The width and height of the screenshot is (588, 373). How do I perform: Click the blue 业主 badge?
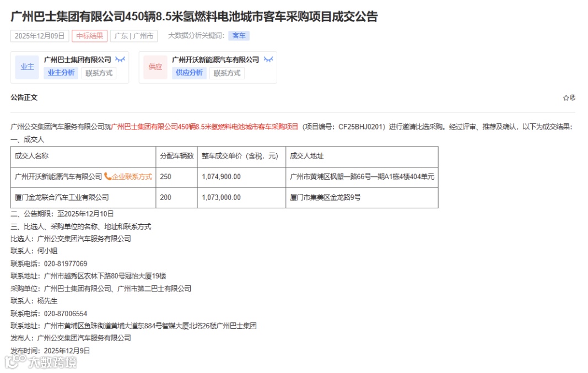pyautogui.click(x=27, y=67)
